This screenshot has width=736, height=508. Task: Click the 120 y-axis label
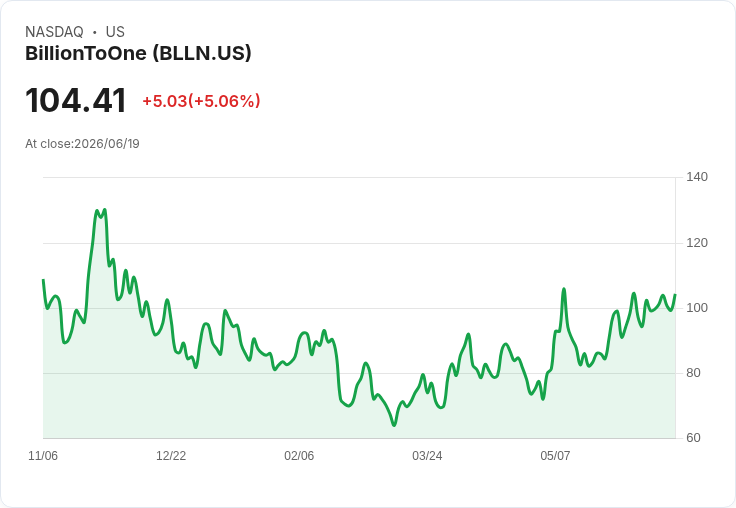pyautogui.click(x=697, y=243)
